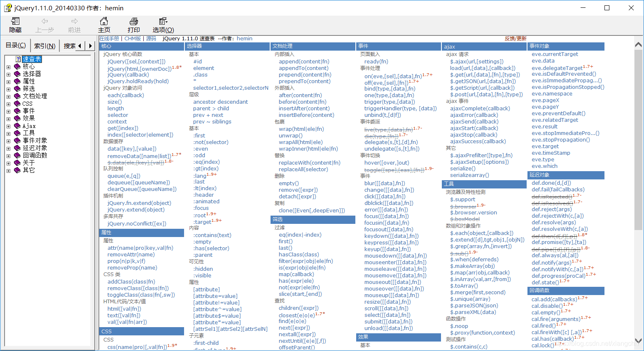Image resolution: width=644 pixels, height=351 pixels.
Task: Expand the 文档处理 tree node
Action: point(8,97)
